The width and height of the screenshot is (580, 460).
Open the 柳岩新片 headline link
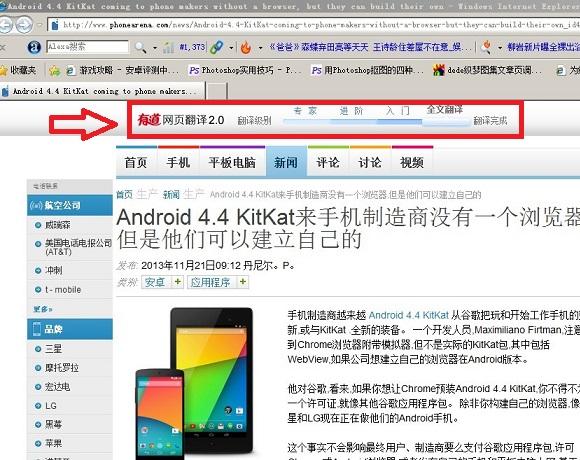(x=543, y=47)
